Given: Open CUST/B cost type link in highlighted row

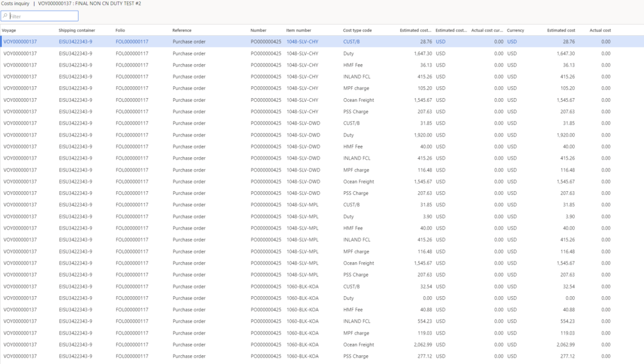Looking at the screenshot, I should tap(352, 42).
